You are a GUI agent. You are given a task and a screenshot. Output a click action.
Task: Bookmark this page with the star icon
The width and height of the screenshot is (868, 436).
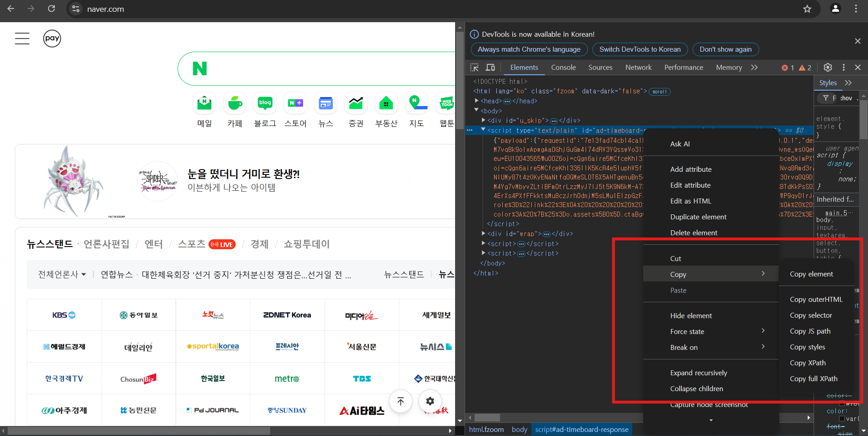tap(807, 9)
